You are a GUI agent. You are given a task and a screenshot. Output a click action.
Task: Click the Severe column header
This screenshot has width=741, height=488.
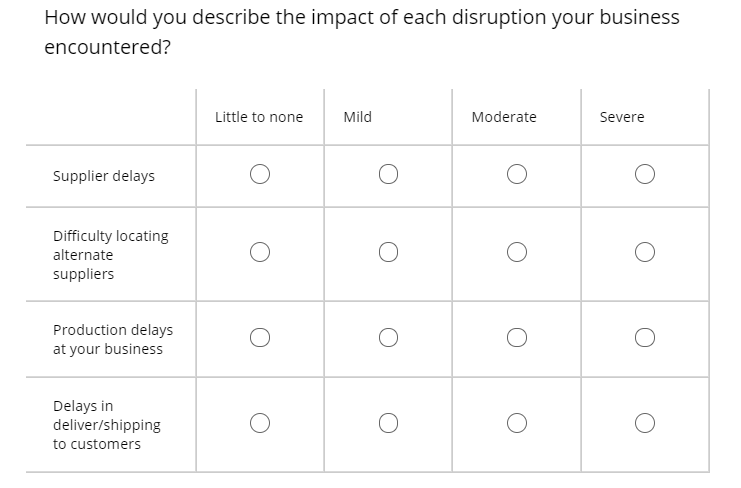pos(622,117)
